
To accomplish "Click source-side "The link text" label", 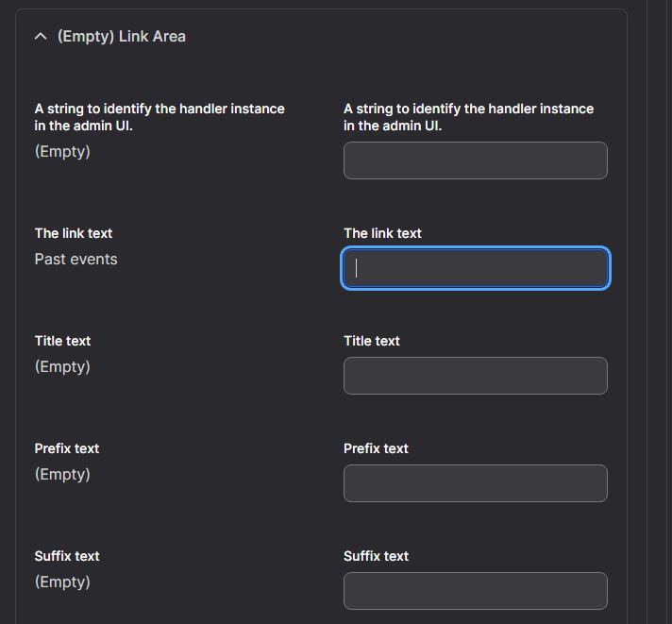I will tap(74, 233).
